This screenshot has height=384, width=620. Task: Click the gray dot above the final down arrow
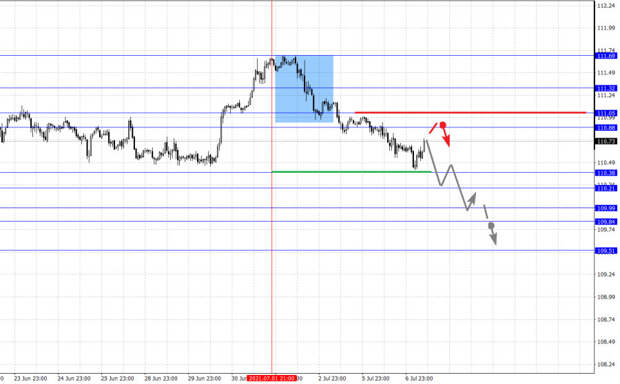point(491,226)
